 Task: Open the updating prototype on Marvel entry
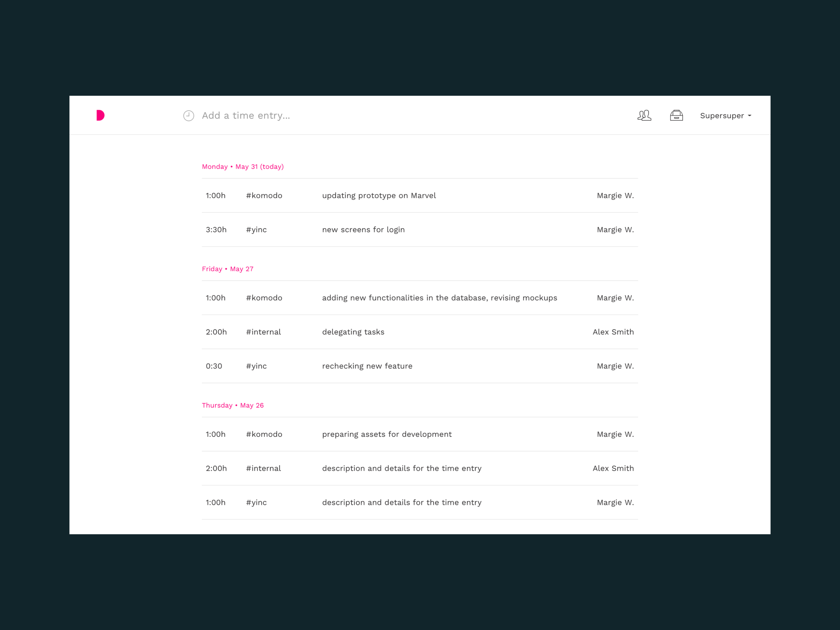(379, 196)
